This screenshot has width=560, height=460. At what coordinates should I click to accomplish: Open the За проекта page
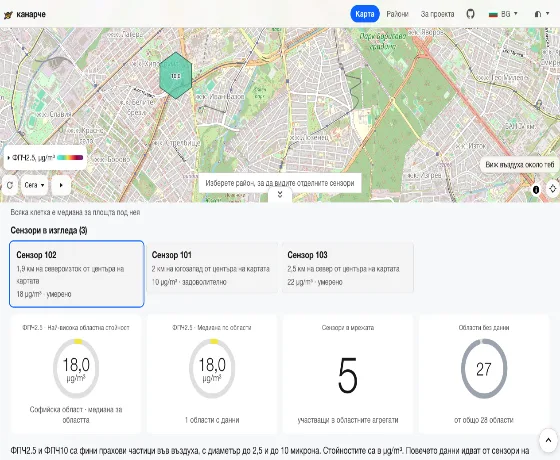click(437, 14)
